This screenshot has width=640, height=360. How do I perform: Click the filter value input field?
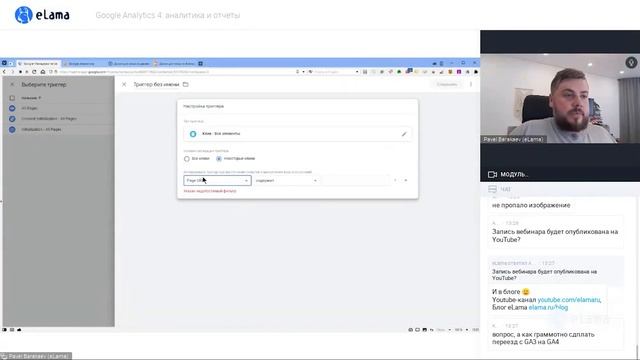tap(355, 180)
